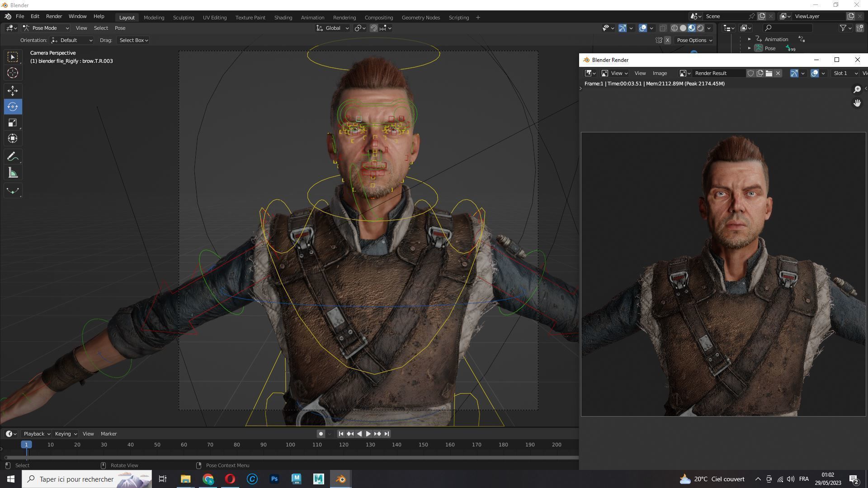
Task: Switch to wireframe viewport shading
Action: tap(674, 28)
